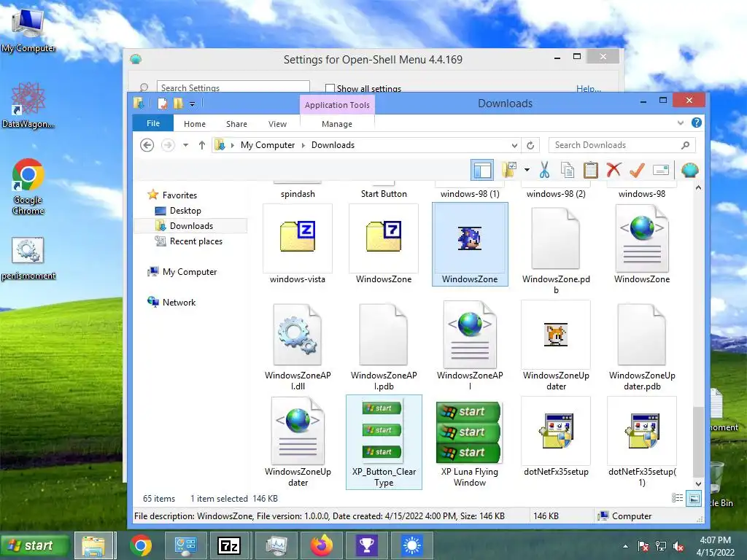The height and width of the screenshot is (560, 747).
Task: Open the Quick Access Toolbar customize dropdown
Action: click(192, 104)
